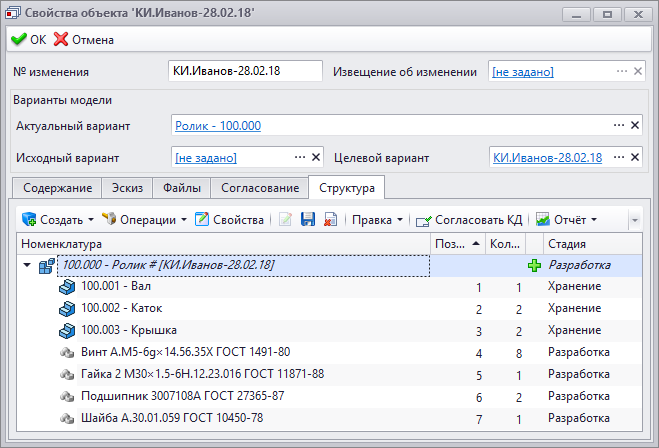Viewport: 659px width, 448px height.
Task: Click the green plus icon in root row
Action: (534, 266)
